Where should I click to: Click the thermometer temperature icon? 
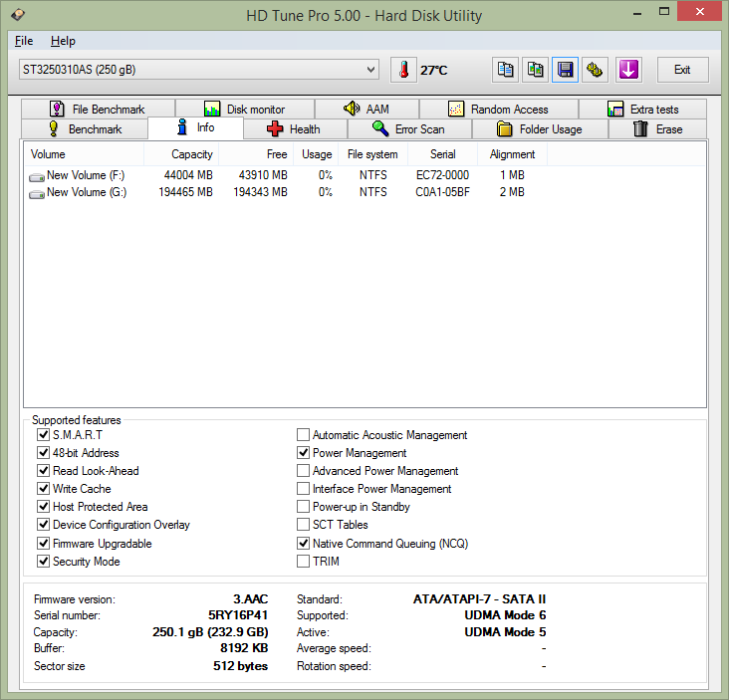tap(403, 70)
